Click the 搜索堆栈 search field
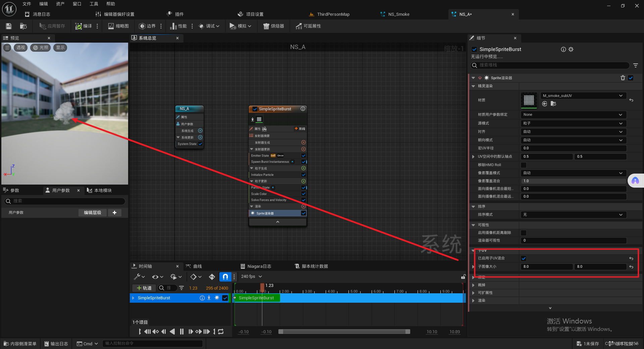 pos(550,65)
